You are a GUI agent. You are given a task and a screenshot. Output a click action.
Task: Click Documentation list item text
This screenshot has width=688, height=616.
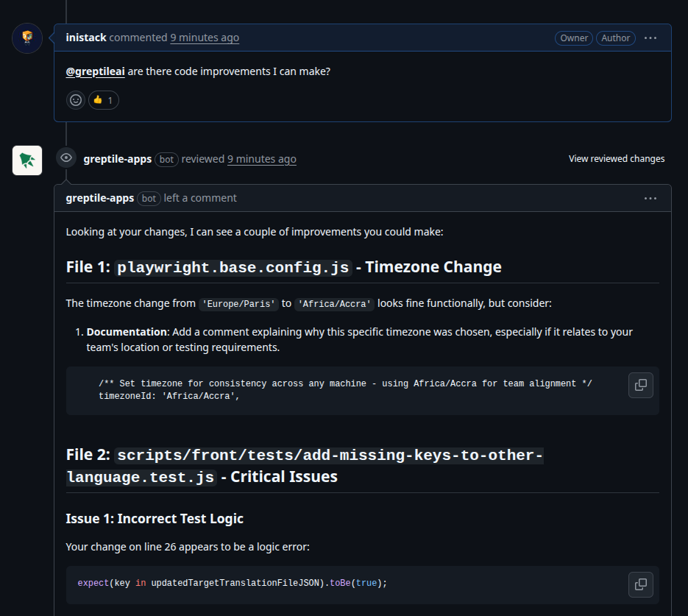[359, 339]
